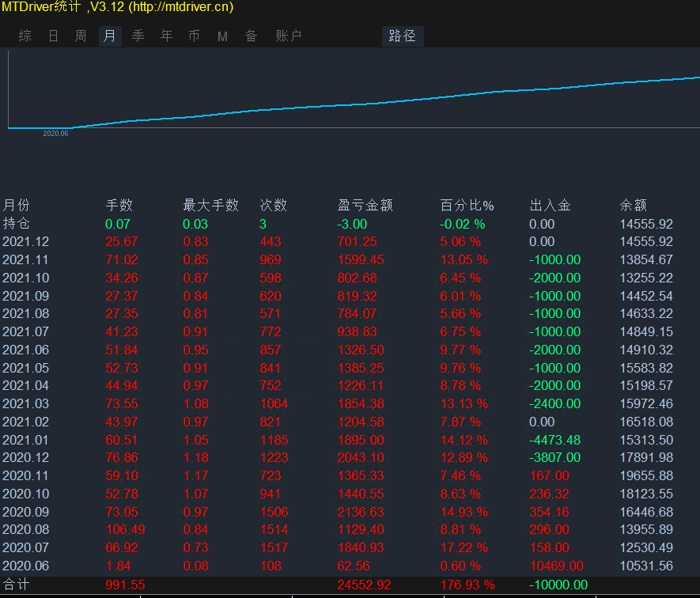This screenshot has width=700, height=598.
Task: Open the 日 daily statistics tab
Action: [x=53, y=36]
